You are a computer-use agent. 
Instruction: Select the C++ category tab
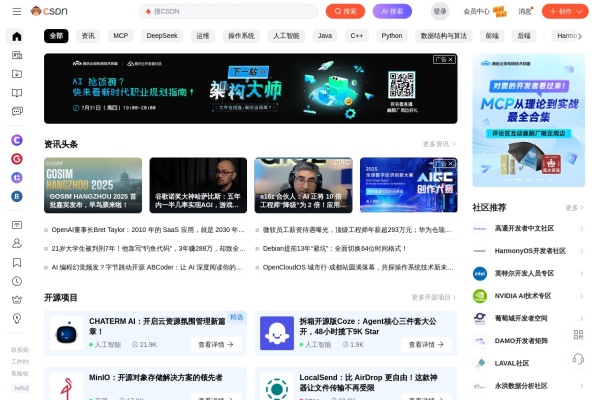[357, 36]
